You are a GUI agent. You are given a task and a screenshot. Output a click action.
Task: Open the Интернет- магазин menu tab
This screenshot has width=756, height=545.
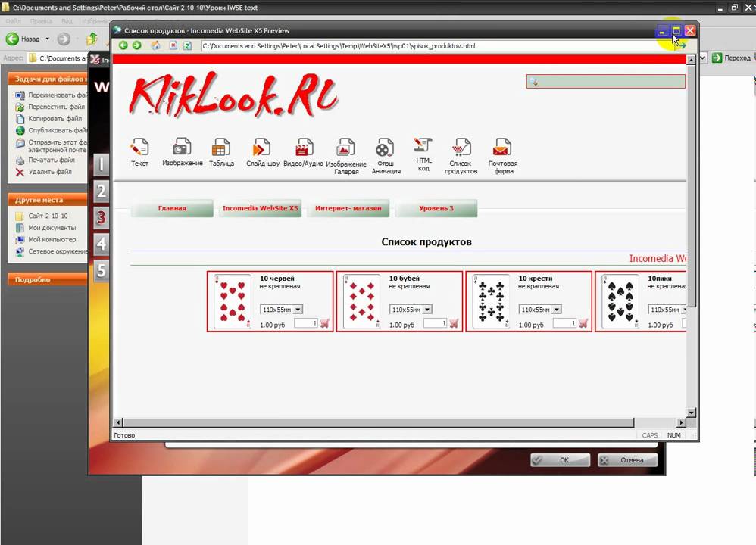(348, 208)
